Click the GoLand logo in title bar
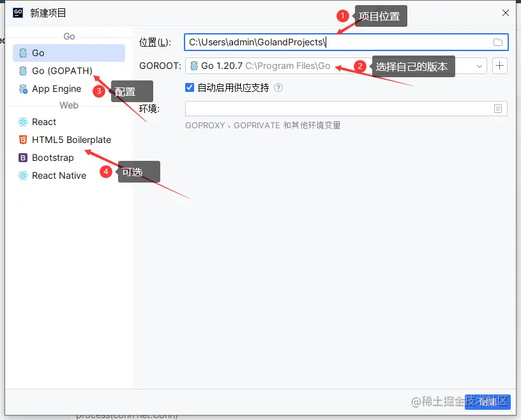The width and height of the screenshot is (521, 420). (18, 13)
